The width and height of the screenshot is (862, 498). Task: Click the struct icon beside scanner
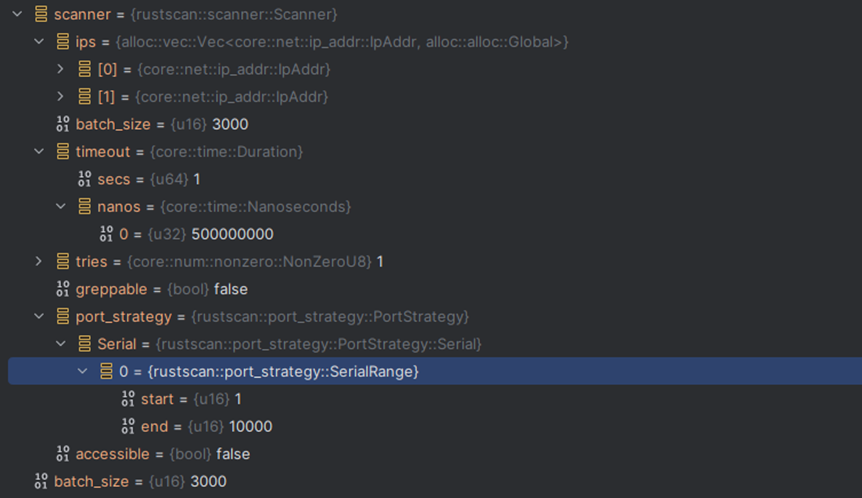pyautogui.click(x=41, y=14)
